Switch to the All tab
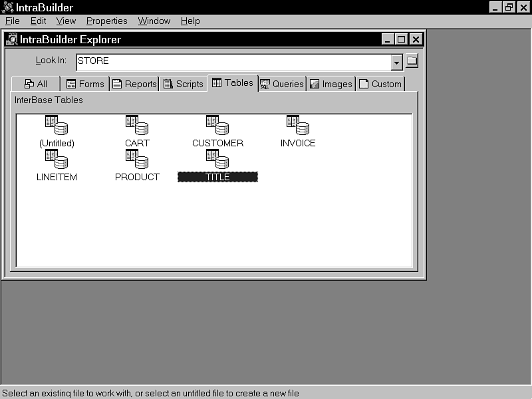Viewport: 532px width, 399px height. 36,84
